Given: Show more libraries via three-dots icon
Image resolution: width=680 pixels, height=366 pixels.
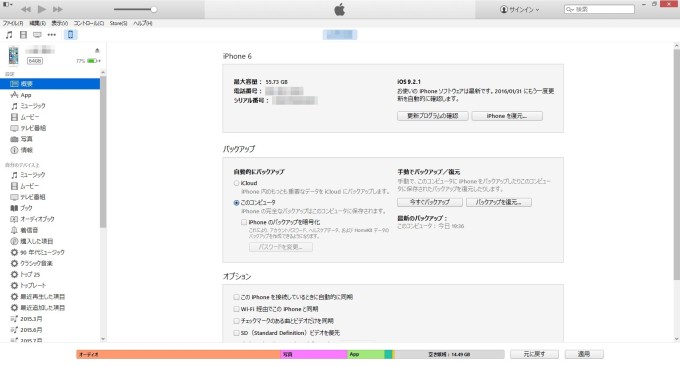Looking at the screenshot, I should 52,35.
